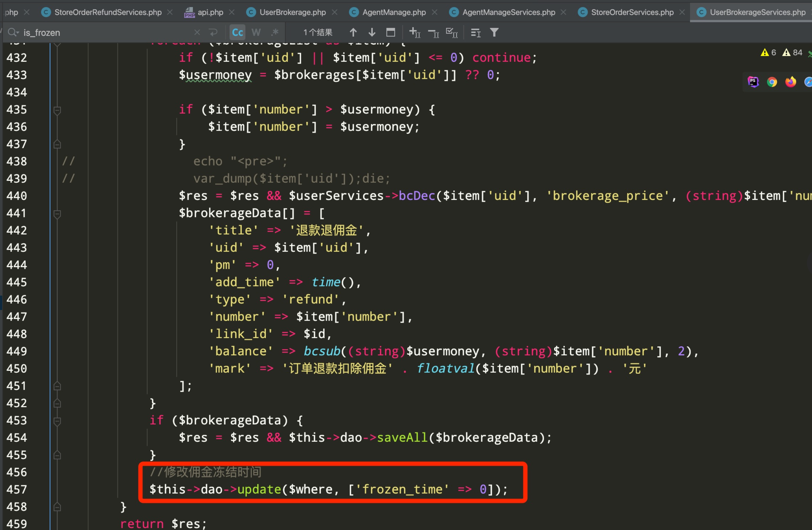
Task: Open search history magnifier dropdown
Action: pyautogui.click(x=13, y=32)
